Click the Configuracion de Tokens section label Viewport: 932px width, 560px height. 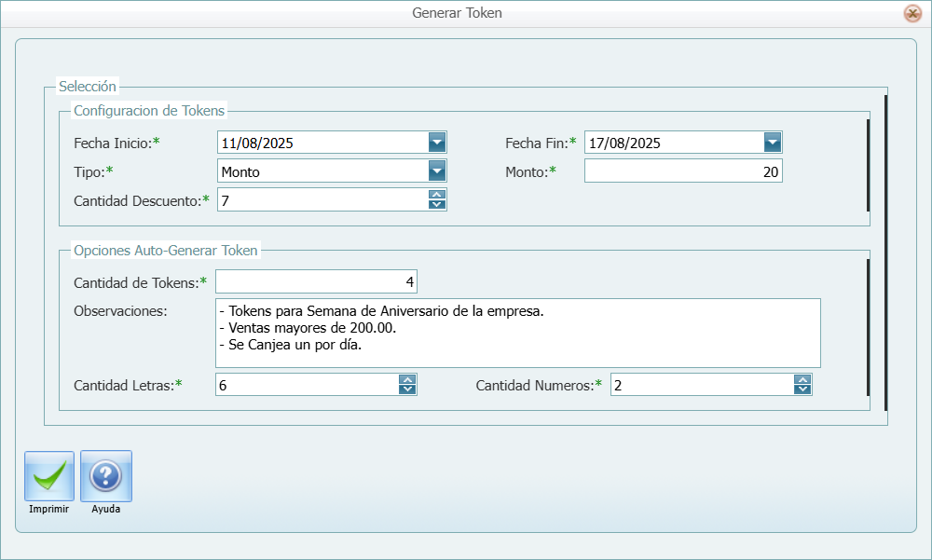click(x=149, y=110)
